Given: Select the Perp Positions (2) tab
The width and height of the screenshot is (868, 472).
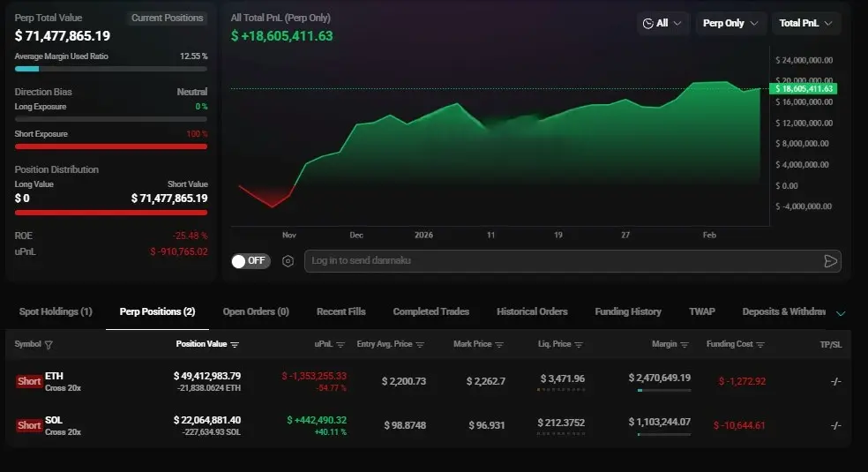Looking at the screenshot, I should (157, 311).
